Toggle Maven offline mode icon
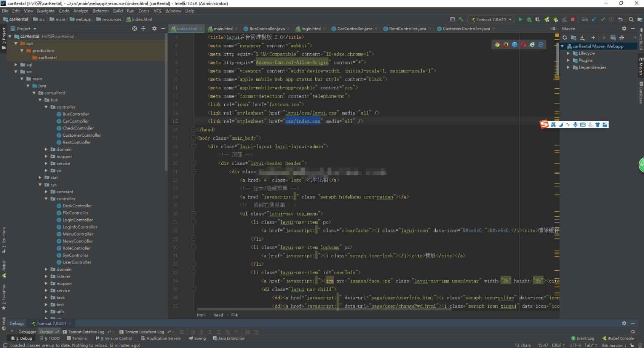 [622, 38]
